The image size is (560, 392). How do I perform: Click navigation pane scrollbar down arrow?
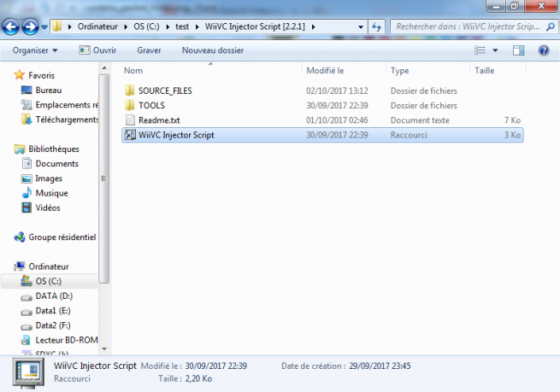pos(104,348)
